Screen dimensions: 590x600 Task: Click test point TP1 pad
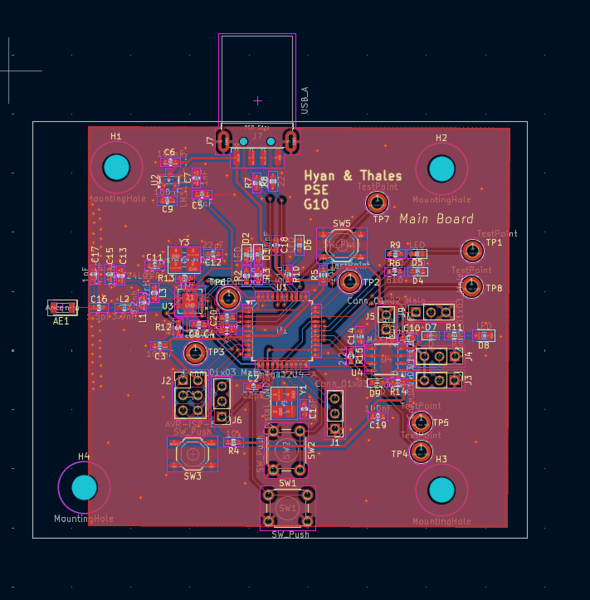pos(472,251)
